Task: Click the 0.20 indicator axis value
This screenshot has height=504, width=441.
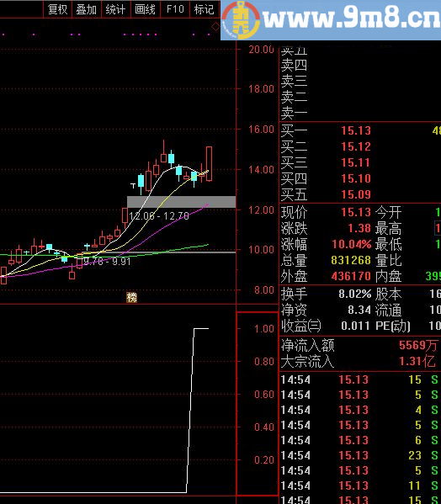Action: tap(264, 460)
